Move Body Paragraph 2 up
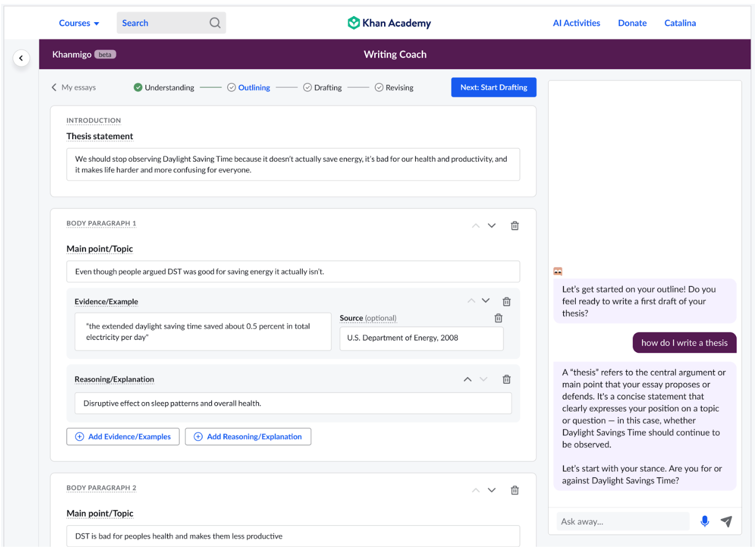Image resolution: width=756 pixels, height=549 pixels. click(x=476, y=490)
